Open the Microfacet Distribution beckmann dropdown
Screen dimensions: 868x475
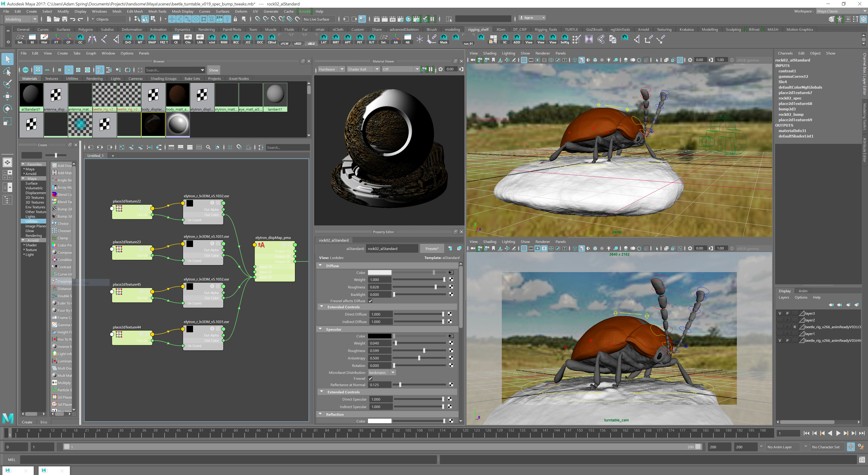382,373
